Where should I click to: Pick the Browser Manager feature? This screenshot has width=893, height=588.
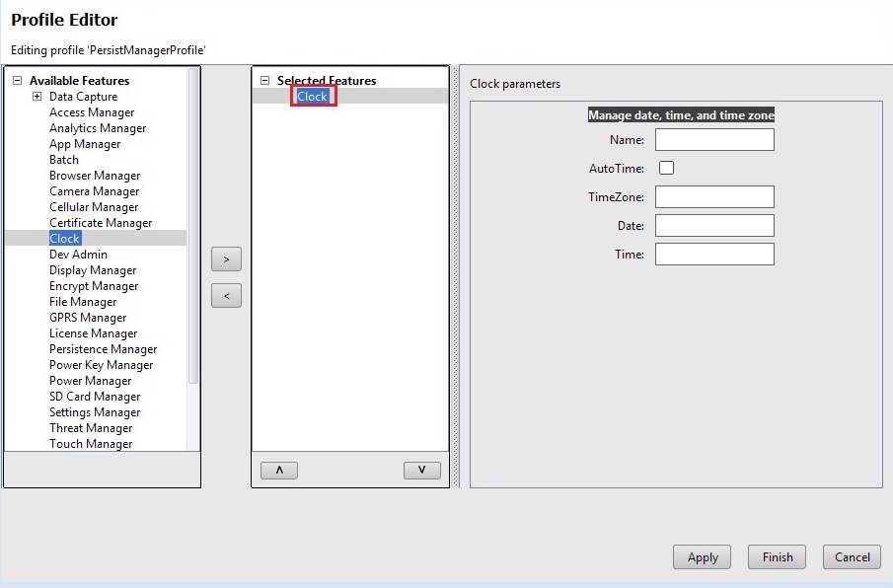coord(95,176)
